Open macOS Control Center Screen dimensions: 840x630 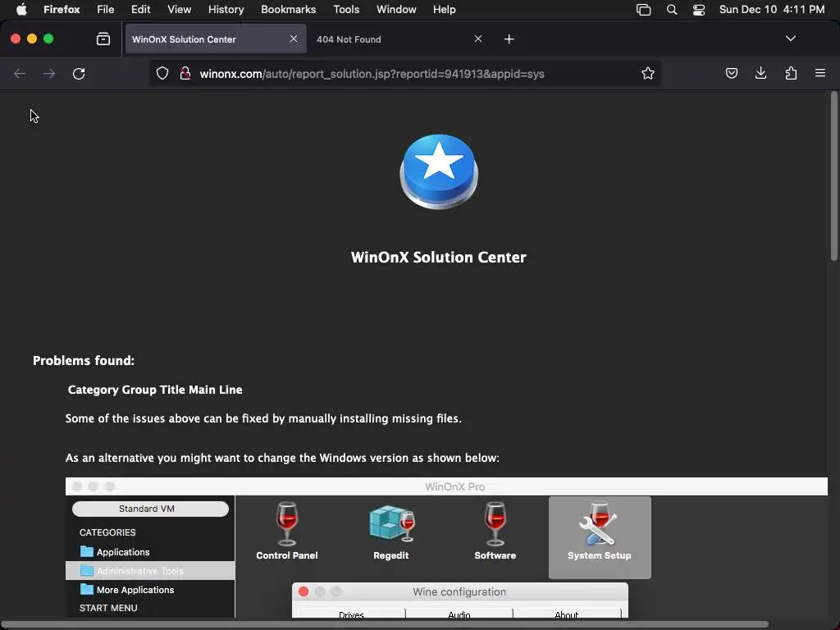[699, 10]
